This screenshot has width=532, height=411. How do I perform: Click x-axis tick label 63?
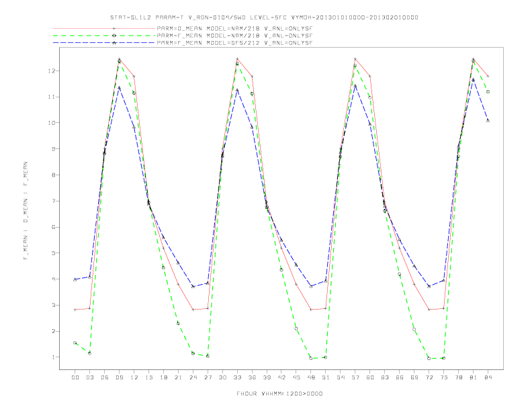385,377
